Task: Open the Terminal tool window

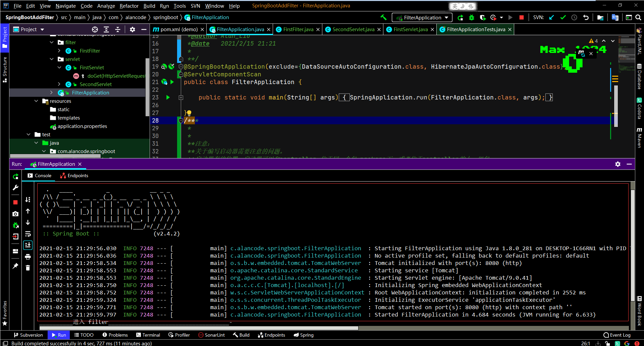Action: pos(148,335)
